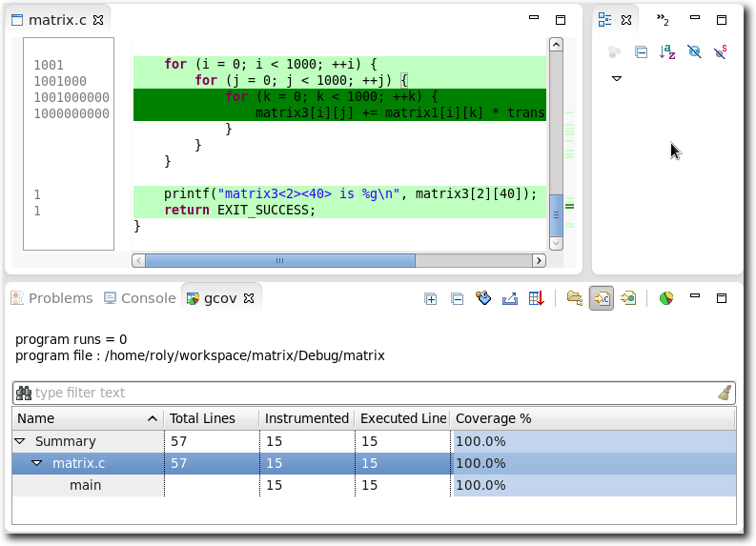Maximize the matrix.c editor area
The image size is (756, 546).
(x=561, y=20)
